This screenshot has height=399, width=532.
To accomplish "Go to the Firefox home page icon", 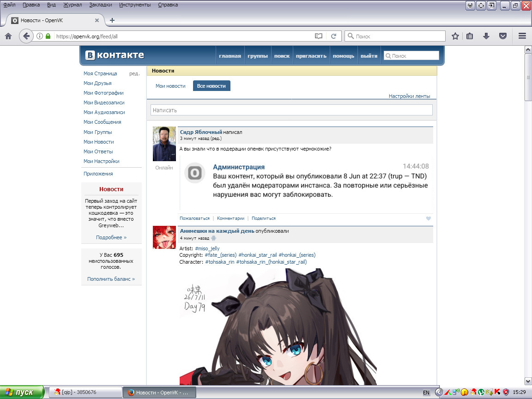I will [8, 36].
